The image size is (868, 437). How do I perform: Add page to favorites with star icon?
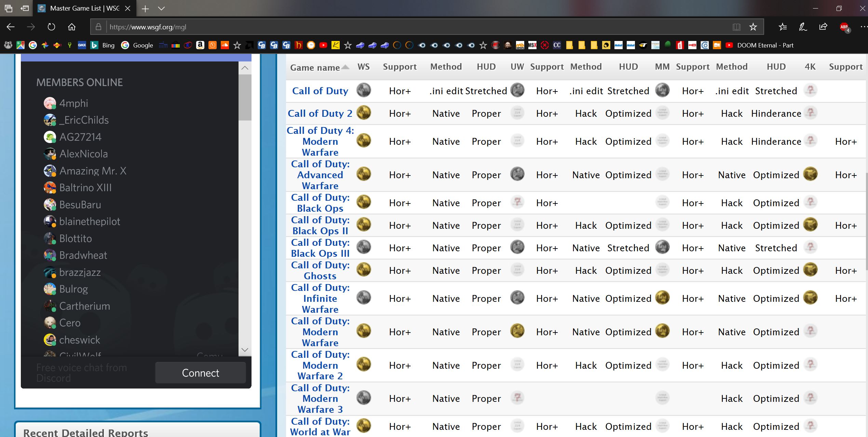(753, 27)
